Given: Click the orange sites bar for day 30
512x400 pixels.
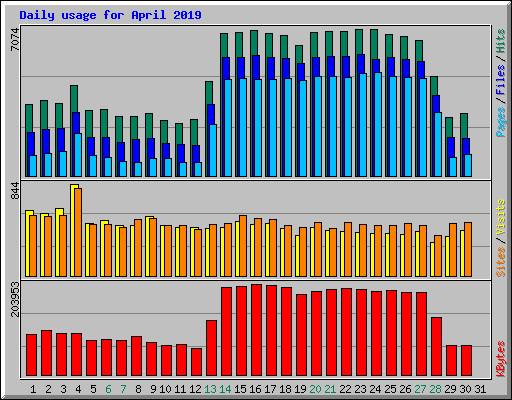Looking at the screenshot, I should point(468,249).
